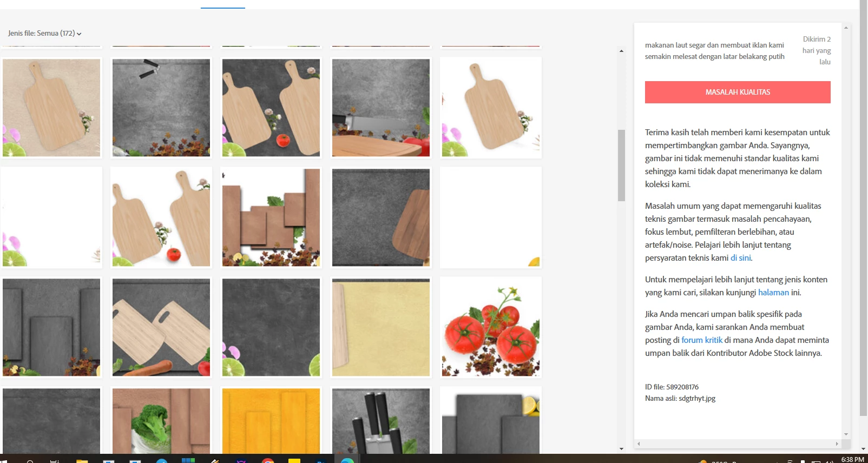This screenshot has width=868, height=463.
Task: Click the details panel scroll down arrow
Action: tap(846, 434)
